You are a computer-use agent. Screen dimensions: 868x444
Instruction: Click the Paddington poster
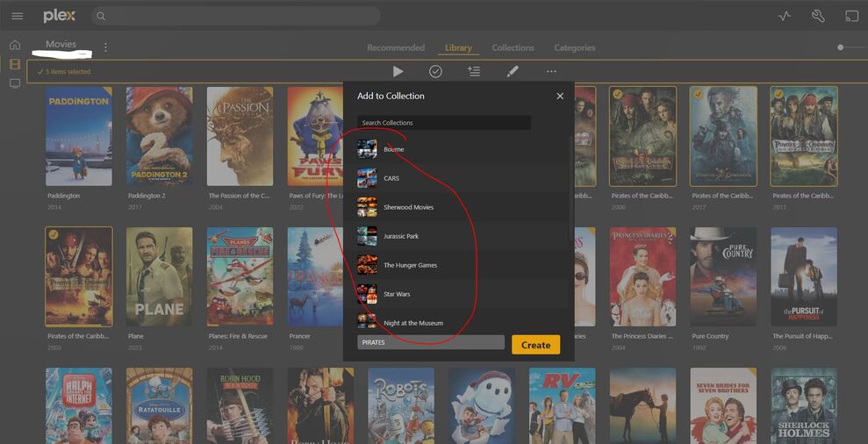(79, 136)
